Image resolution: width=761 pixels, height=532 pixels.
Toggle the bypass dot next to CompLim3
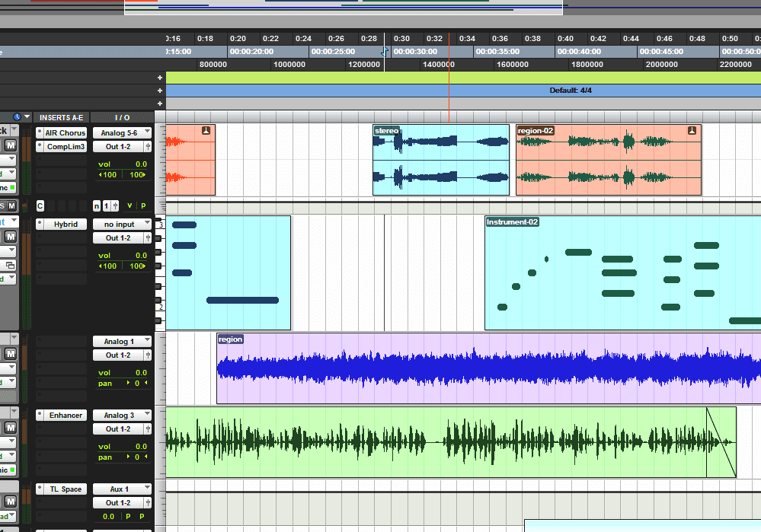click(x=40, y=145)
